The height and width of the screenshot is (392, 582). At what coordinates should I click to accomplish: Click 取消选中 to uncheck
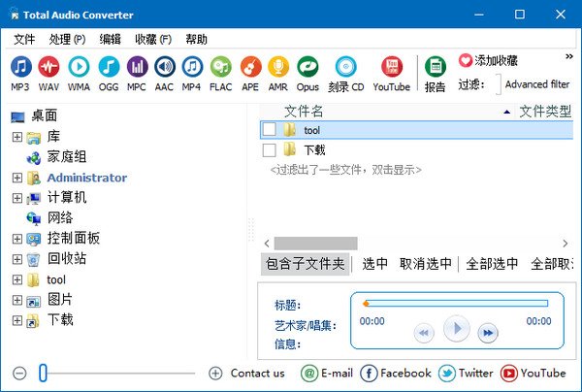(x=426, y=264)
